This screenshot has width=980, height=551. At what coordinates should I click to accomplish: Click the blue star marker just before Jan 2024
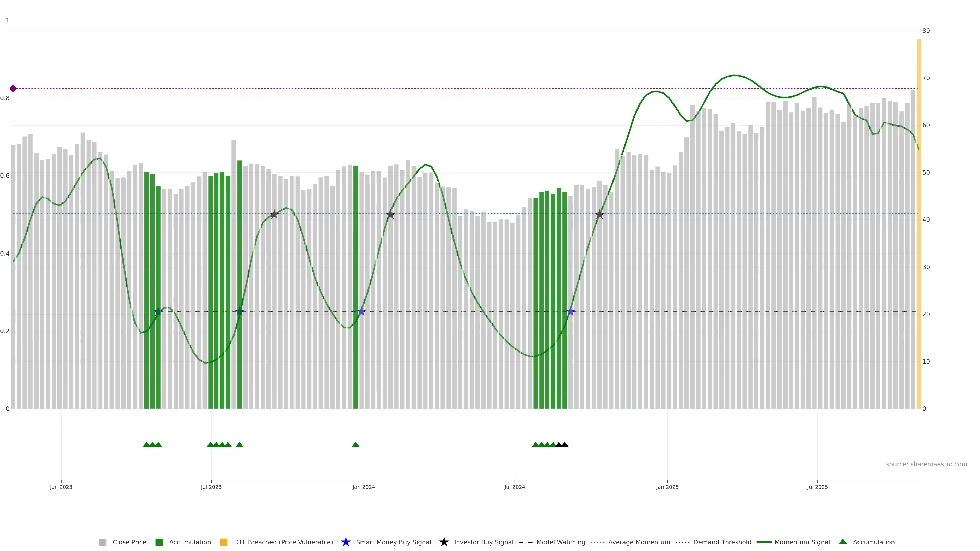(361, 312)
